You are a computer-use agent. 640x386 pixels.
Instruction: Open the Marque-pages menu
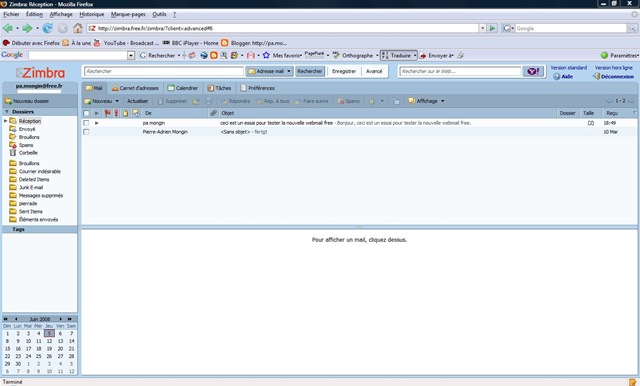point(128,14)
